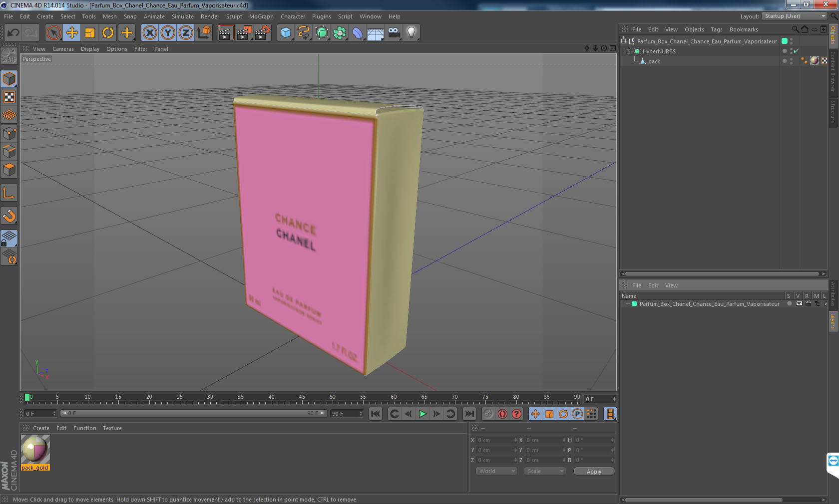Toggle Z axis lock
Viewport: 839px width, 504px height.
pyautogui.click(x=186, y=33)
